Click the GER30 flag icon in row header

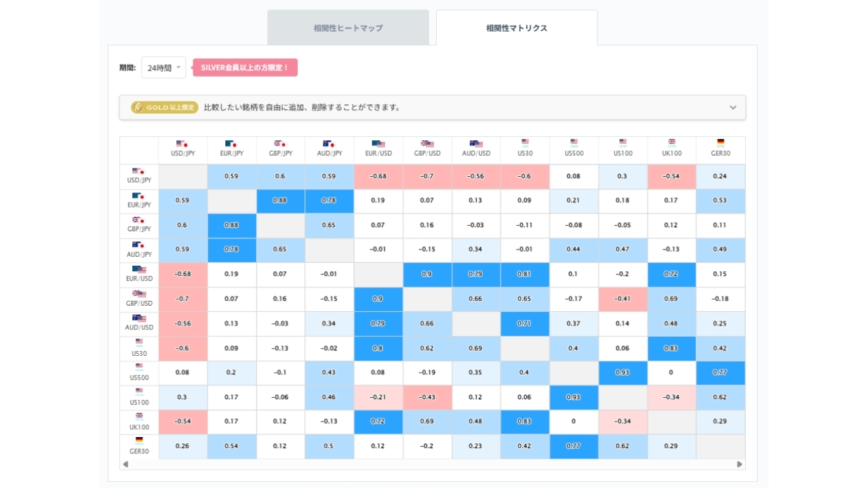pyautogui.click(x=139, y=441)
